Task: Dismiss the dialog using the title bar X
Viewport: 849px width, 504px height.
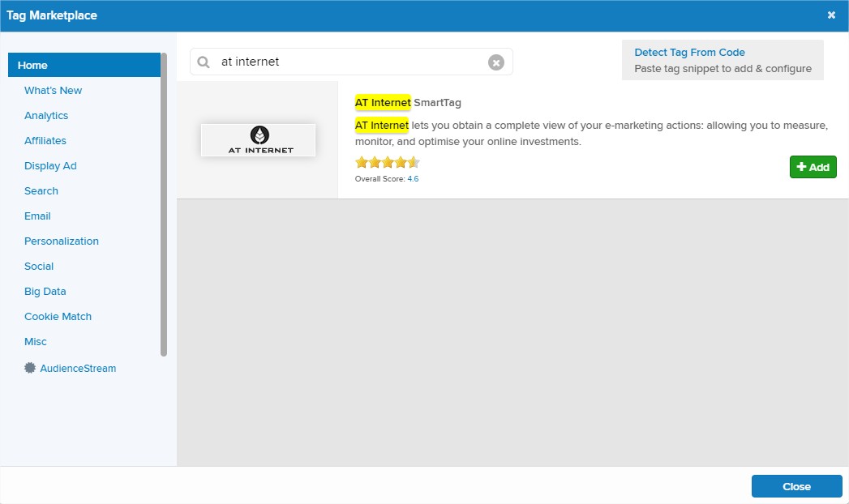Action: [831, 15]
